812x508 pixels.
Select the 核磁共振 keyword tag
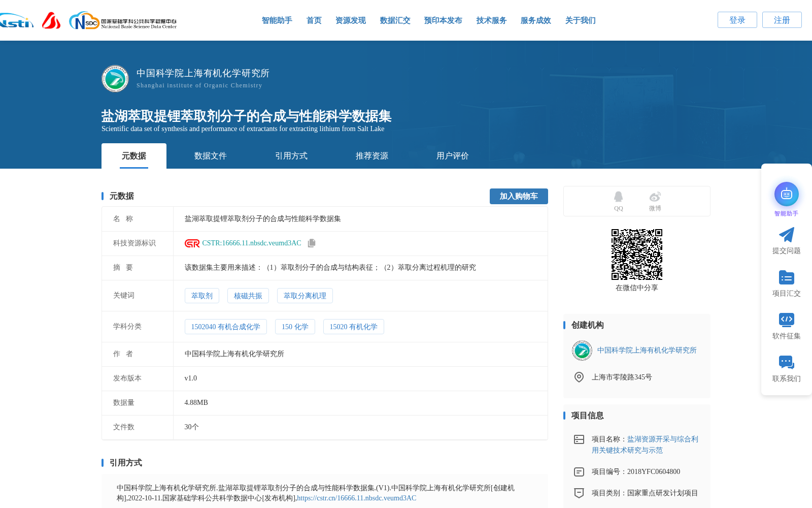pyautogui.click(x=248, y=296)
